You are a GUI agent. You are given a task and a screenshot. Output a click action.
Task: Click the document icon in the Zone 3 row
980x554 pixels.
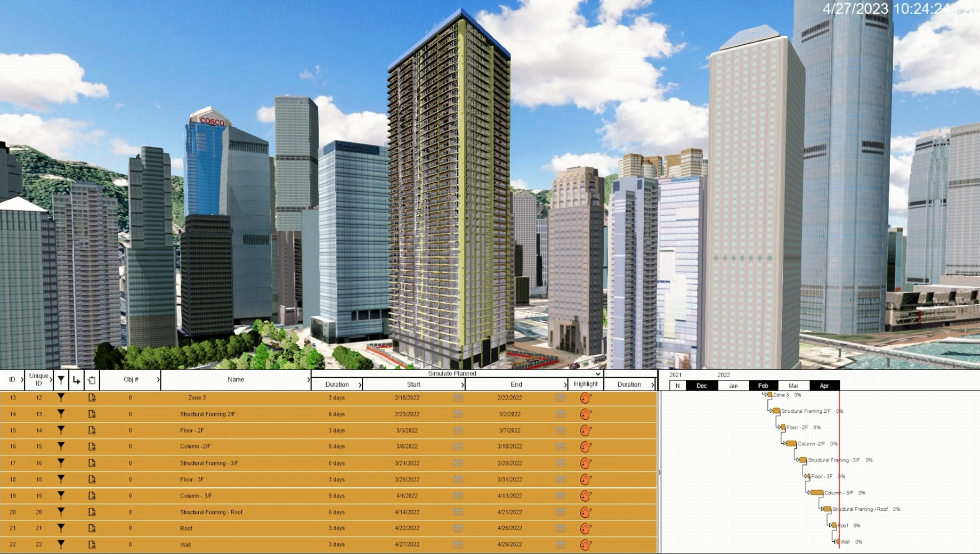[92, 397]
